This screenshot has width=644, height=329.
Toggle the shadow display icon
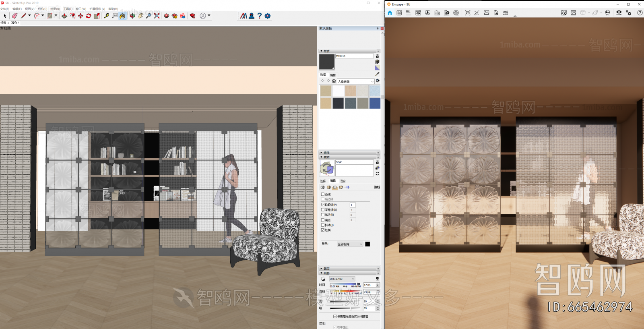323,279
